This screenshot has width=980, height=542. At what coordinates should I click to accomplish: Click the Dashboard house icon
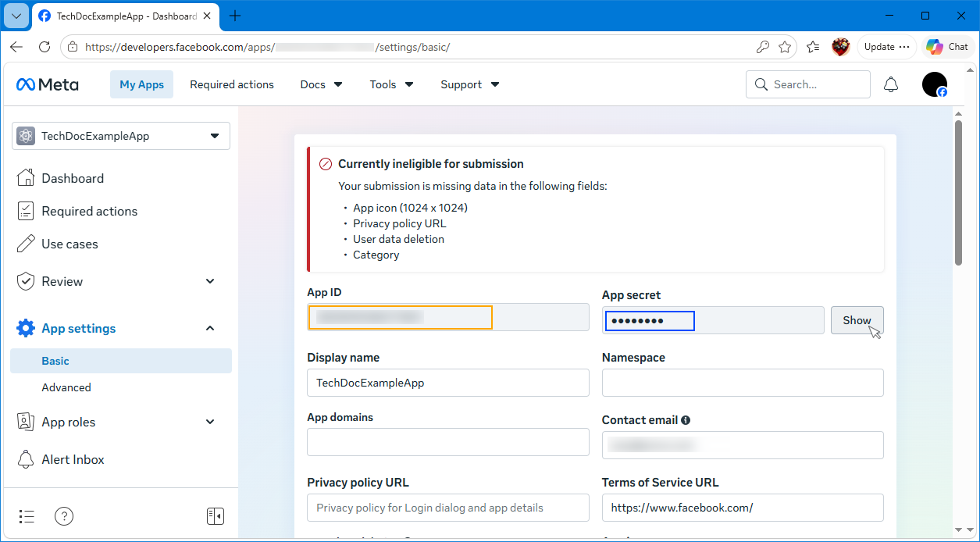[26, 178]
